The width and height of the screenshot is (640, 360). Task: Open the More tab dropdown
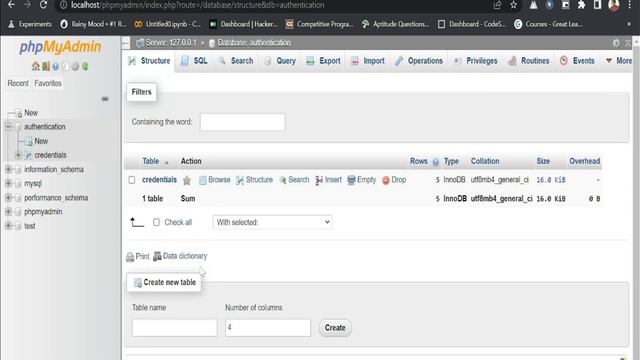click(619, 61)
